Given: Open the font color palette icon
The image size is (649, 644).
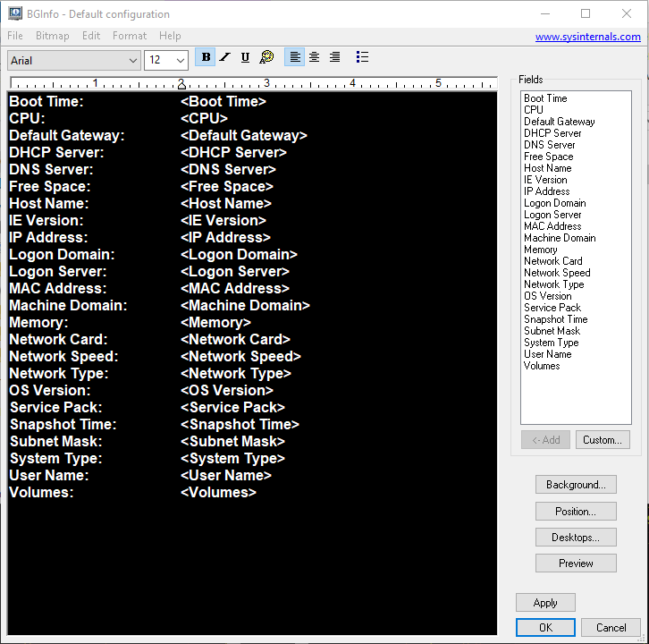Looking at the screenshot, I should tap(266, 57).
